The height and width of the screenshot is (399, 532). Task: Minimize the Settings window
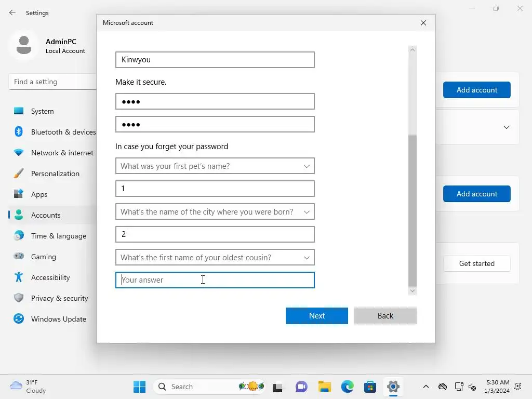pyautogui.click(x=472, y=8)
